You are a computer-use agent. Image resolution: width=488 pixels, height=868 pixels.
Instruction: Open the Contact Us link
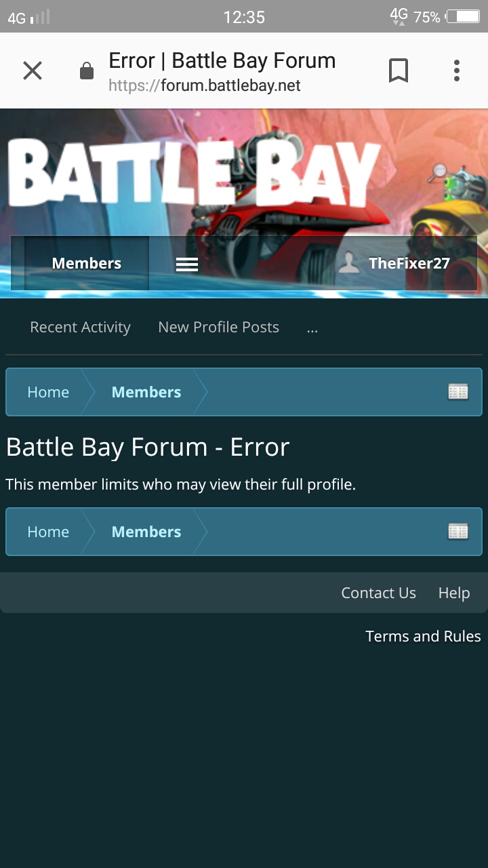pos(378,593)
